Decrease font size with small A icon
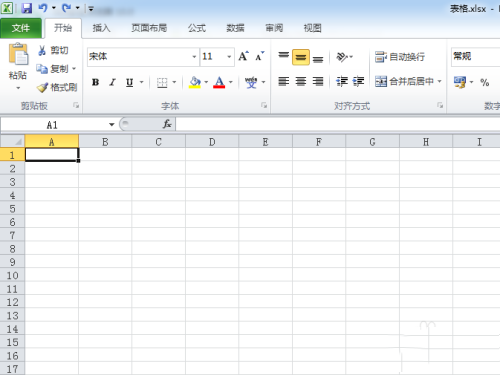Screen dimensions: 500x375 (x=259, y=56)
